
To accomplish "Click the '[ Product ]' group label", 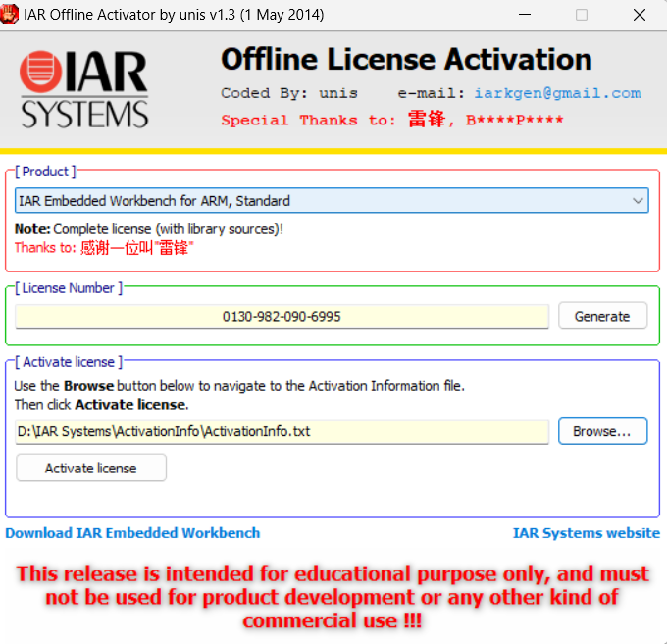I will (x=45, y=172).
